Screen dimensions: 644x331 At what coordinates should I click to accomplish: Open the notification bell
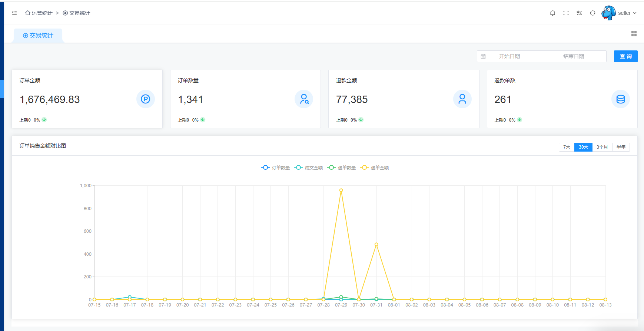[552, 13]
